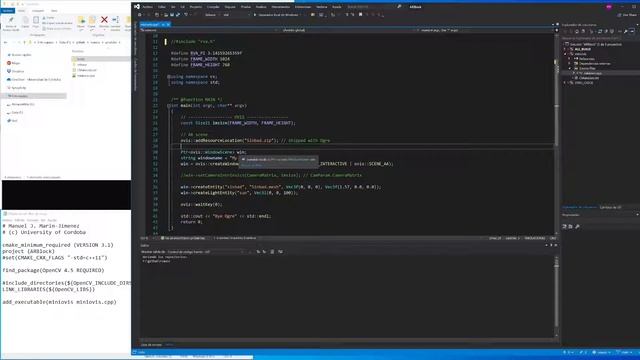Click the Visual Studio logo icon

[137, 7]
